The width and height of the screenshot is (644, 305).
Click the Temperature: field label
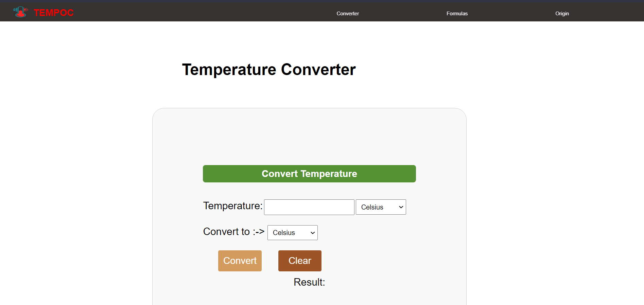click(x=233, y=206)
